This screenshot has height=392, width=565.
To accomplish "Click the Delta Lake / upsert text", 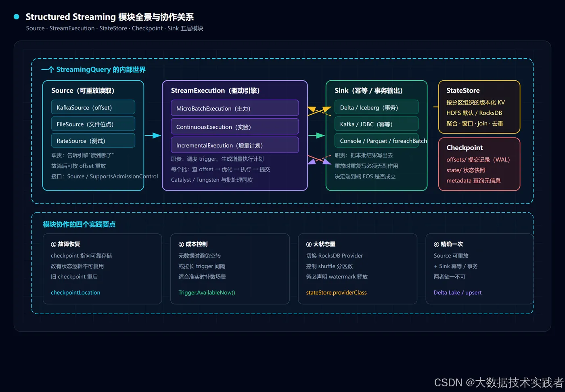I will point(457,292).
